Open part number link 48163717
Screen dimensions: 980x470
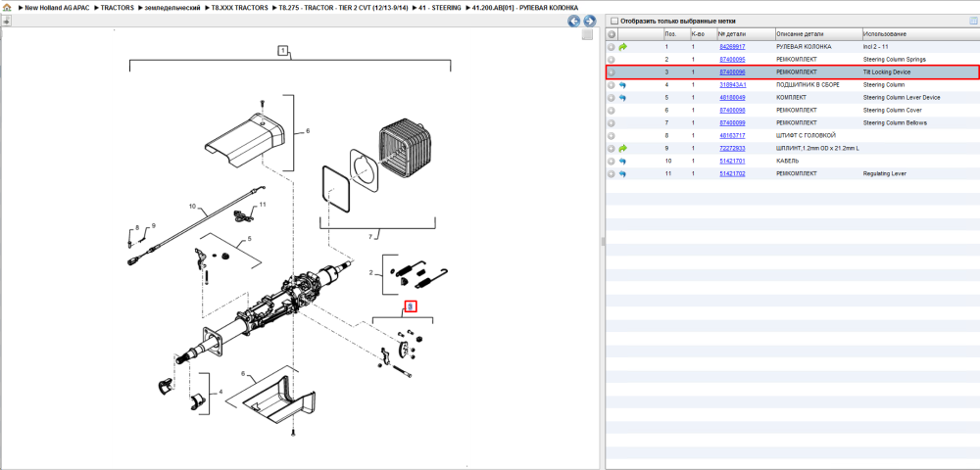click(732, 136)
